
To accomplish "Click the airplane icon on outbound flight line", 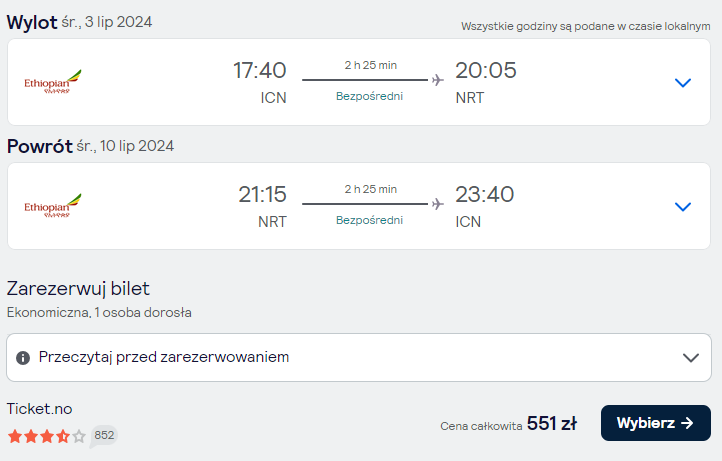I will coord(438,80).
